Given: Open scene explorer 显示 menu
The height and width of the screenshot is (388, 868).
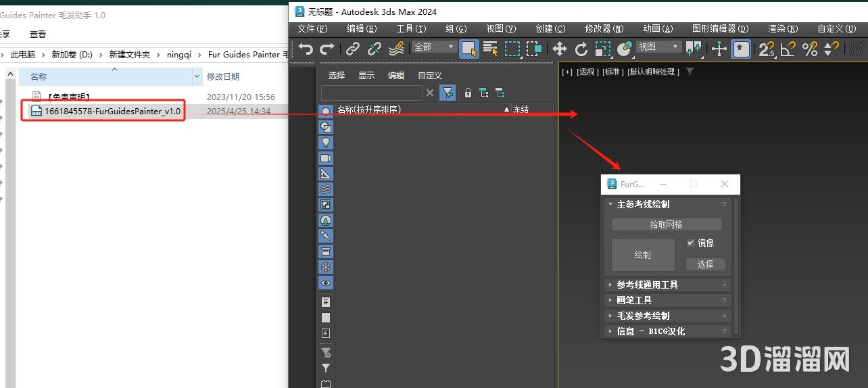Looking at the screenshot, I should pyautogui.click(x=366, y=76).
